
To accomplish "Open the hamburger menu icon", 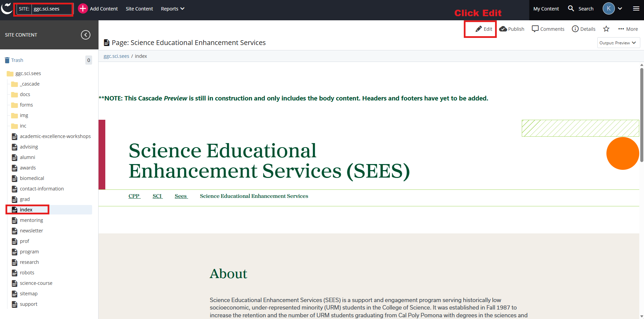I will click(636, 9).
